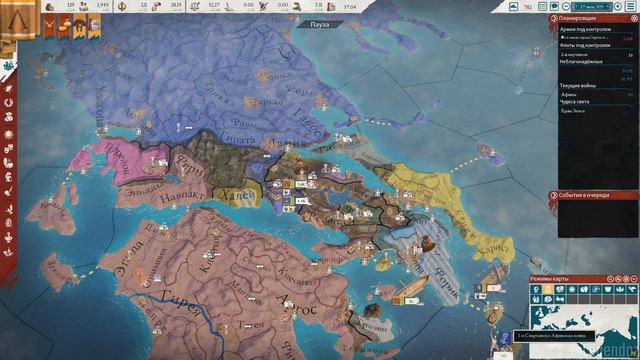Click the manpower helmet icon showing 3,949

pos(84,7)
